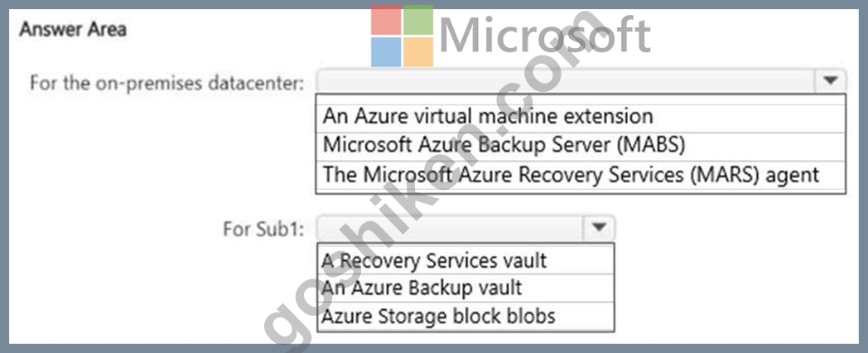
Task: Select Microsoft Azure Backup Server (MABS)
Action: 581,145
